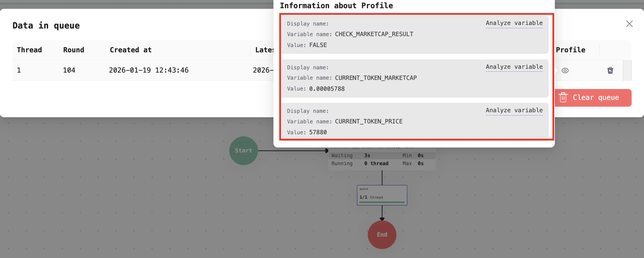Viewport: 644px width, 258px height.
Task: Delete the thread 1 queue row with the trash icon
Action: point(610,71)
